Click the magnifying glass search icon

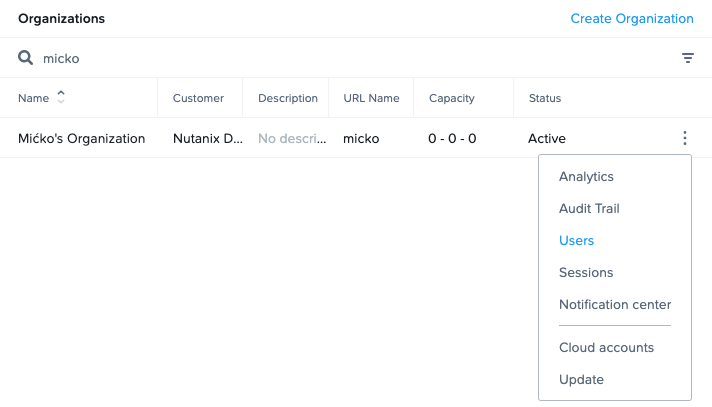tap(26, 58)
